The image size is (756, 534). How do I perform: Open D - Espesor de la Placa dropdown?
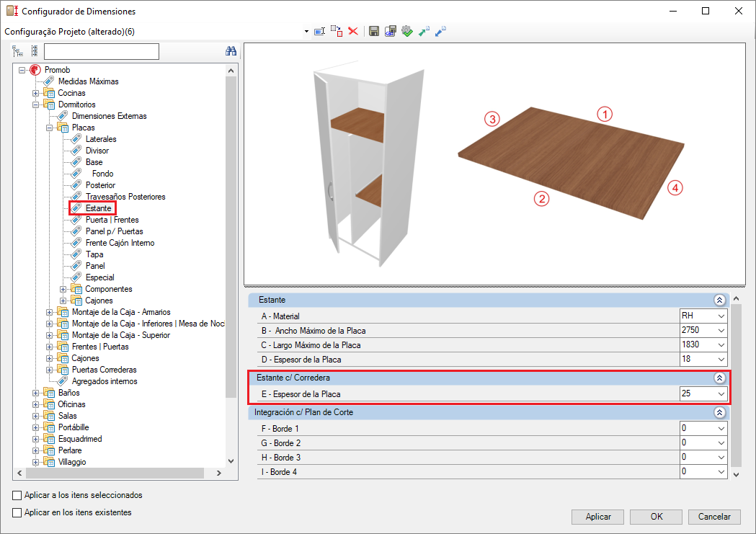pos(721,360)
